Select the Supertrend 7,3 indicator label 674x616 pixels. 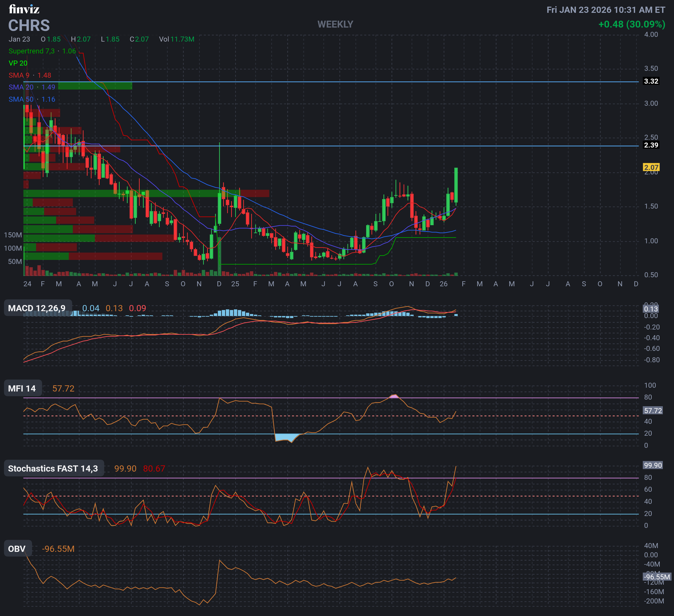click(31, 51)
